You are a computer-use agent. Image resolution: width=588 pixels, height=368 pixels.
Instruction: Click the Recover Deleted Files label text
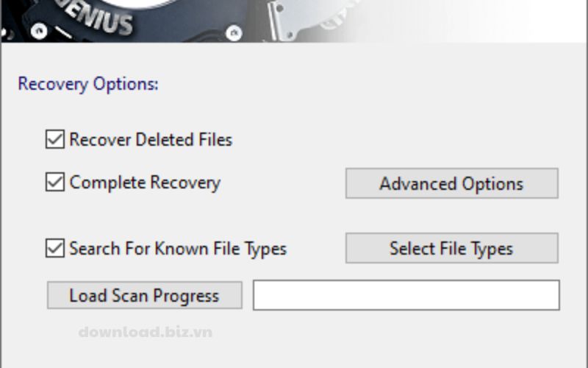click(x=151, y=139)
